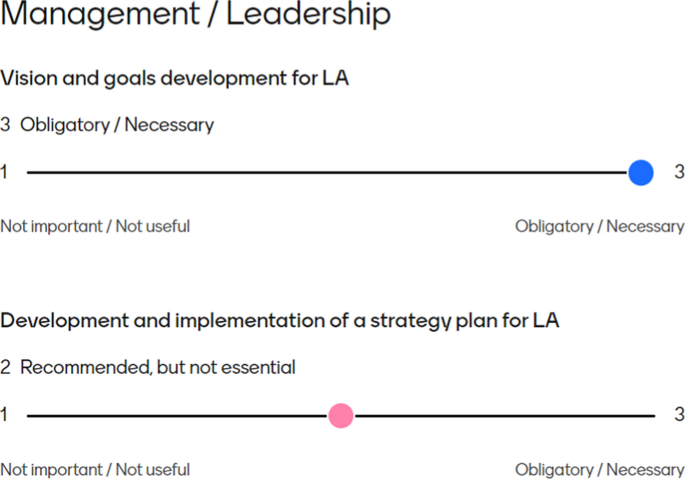The height and width of the screenshot is (479, 685).
Task: Click the far right end of the strategy plan slider track
Action: pos(652,416)
